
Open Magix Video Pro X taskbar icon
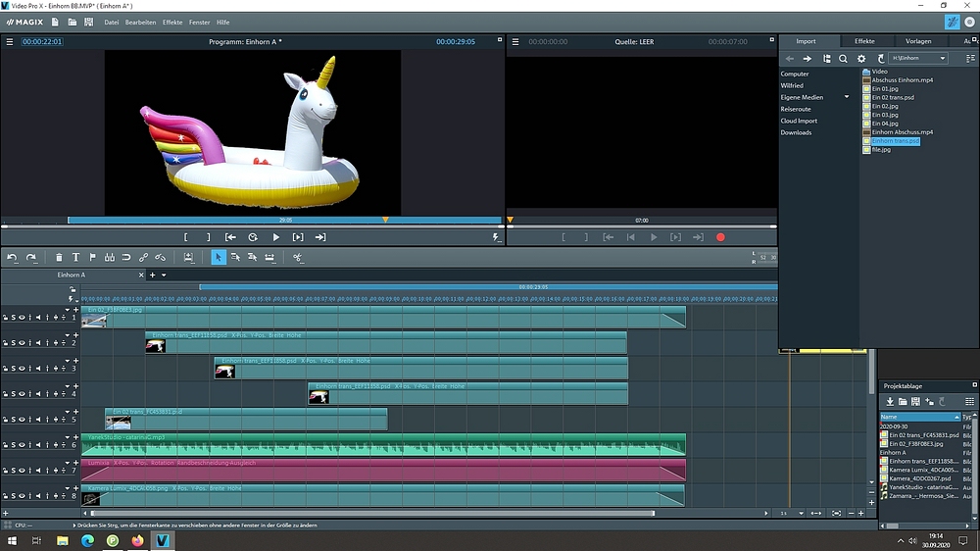point(163,540)
